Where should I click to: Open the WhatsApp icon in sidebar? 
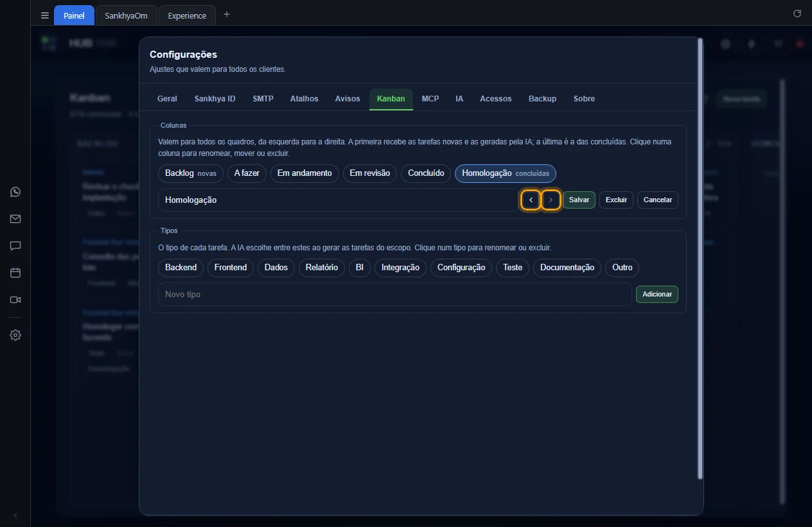pyautogui.click(x=15, y=192)
